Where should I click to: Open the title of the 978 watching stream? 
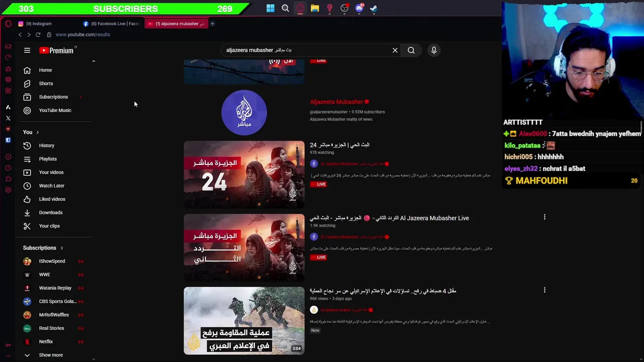coord(340,145)
